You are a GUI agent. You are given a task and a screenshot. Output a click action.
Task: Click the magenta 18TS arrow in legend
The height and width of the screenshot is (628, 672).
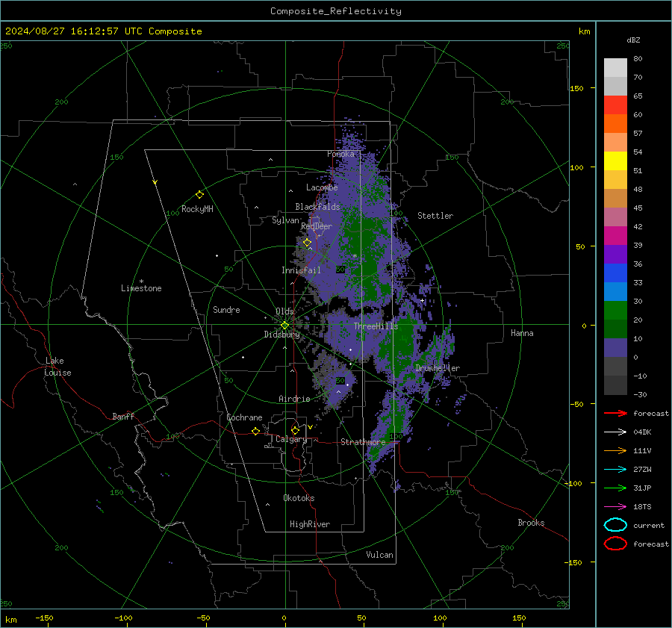[615, 507]
